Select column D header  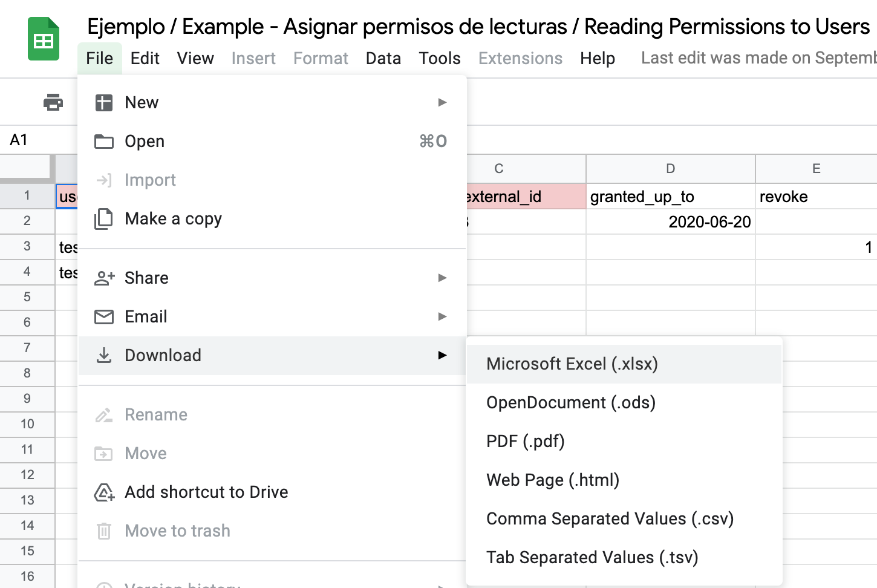pyautogui.click(x=671, y=169)
